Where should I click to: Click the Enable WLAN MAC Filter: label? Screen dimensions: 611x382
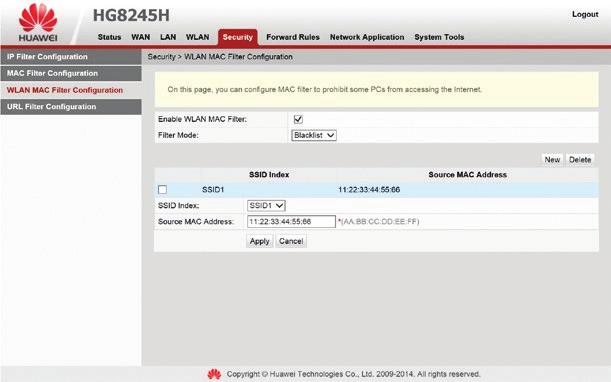click(202, 119)
